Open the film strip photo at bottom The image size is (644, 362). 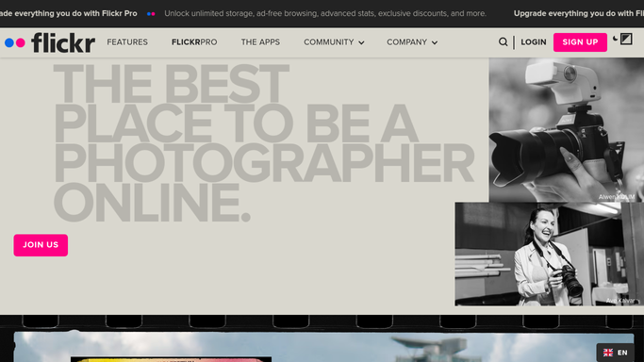323,347
